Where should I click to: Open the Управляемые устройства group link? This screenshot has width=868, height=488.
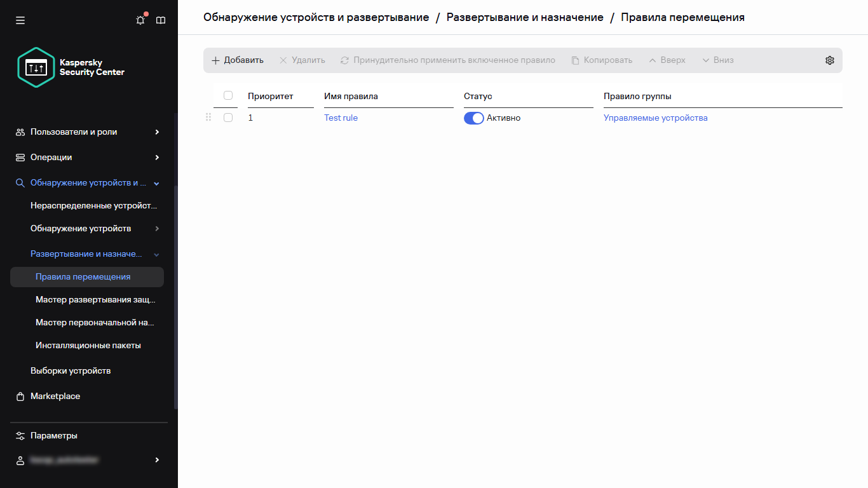tap(655, 118)
